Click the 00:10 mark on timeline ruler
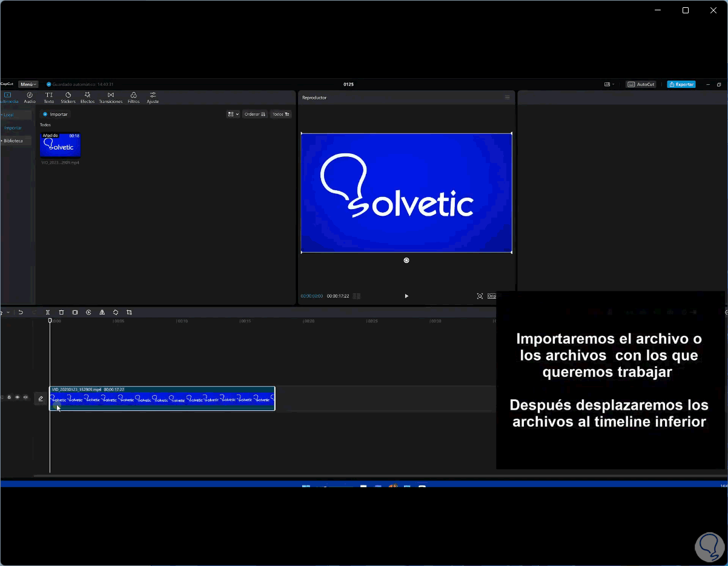The height and width of the screenshot is (566, 728). [182, 321]
